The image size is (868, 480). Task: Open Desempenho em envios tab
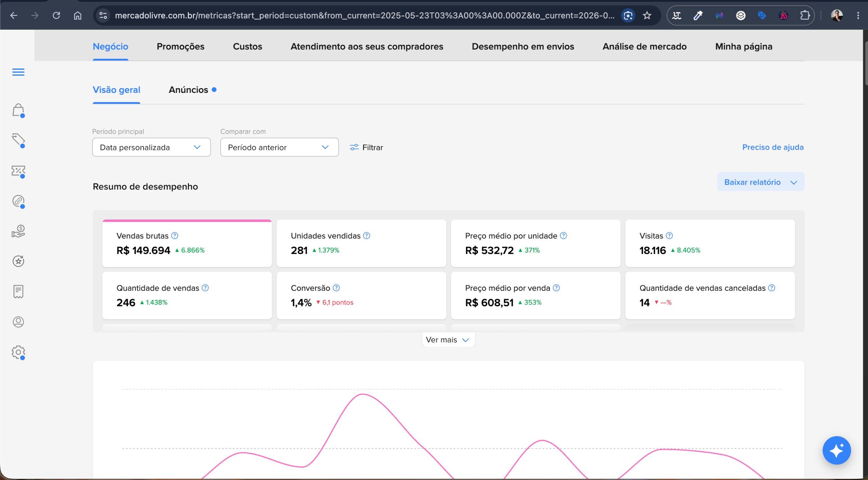[x=522, y=46]
